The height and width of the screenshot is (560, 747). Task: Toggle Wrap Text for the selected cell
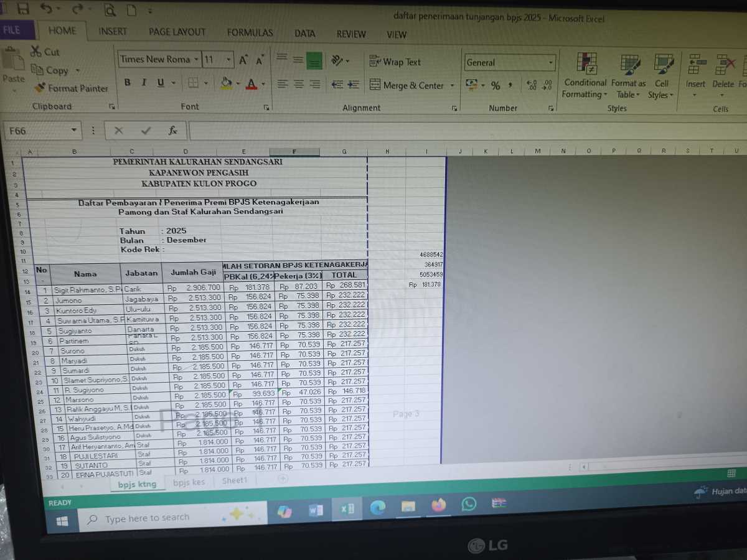[395, 62]
